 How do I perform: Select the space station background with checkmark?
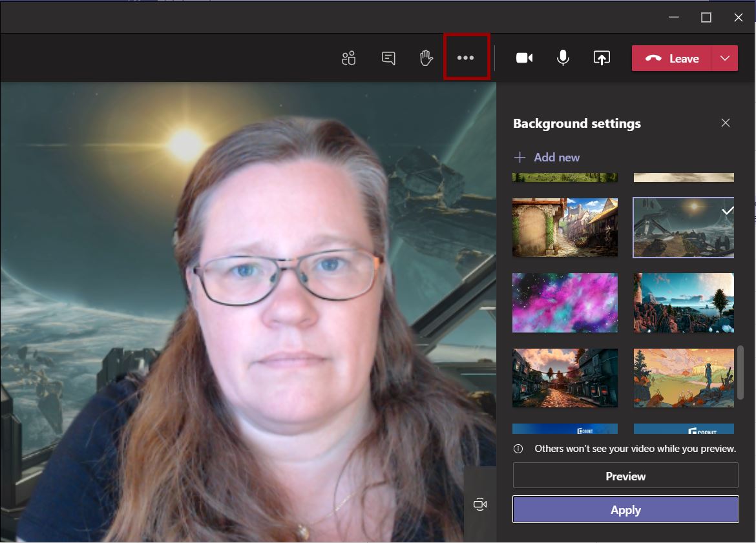(683, 227)
